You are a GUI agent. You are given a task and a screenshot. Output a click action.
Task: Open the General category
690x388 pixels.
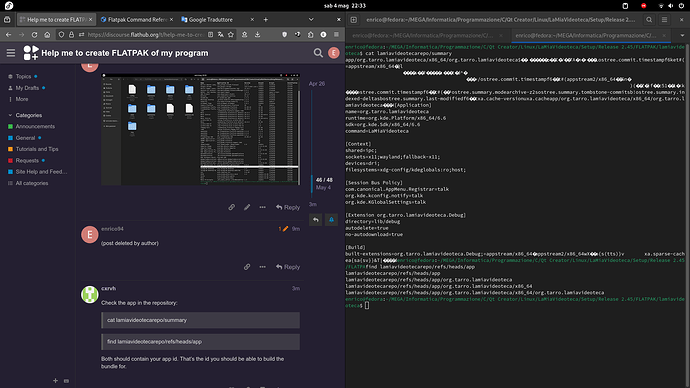point(25,138)
